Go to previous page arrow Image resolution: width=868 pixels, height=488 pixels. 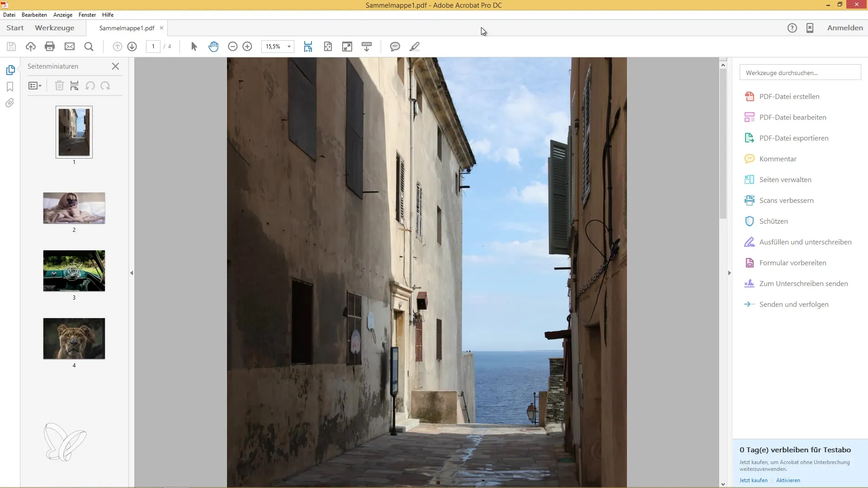click(117, 47)
